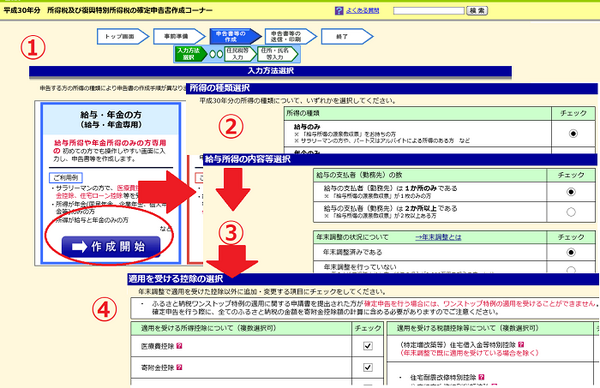Screen dimensions: 600x388
Task: Click 給与のみ row text
Action: point(307,127)
